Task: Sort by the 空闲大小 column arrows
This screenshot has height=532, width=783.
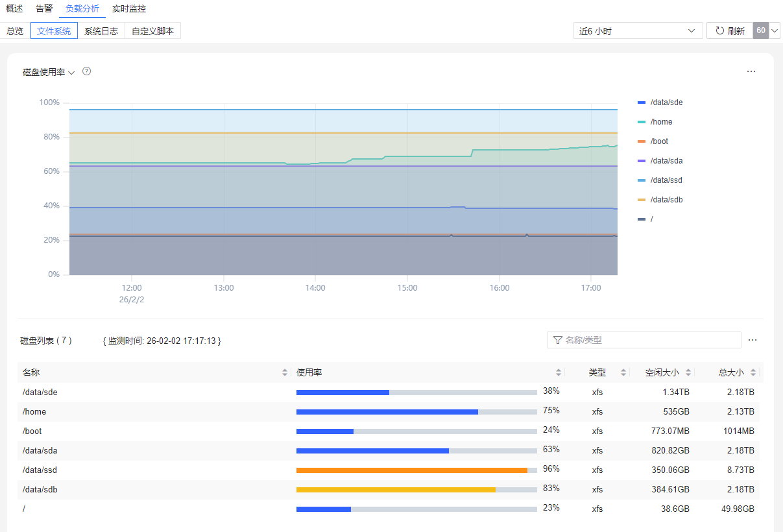Action: (688, 372)
